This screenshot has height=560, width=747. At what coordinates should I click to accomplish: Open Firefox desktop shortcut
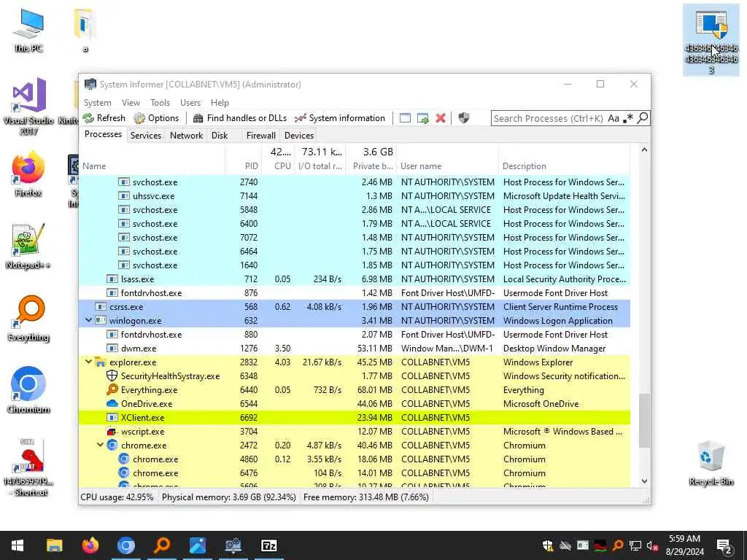(28, 174)
